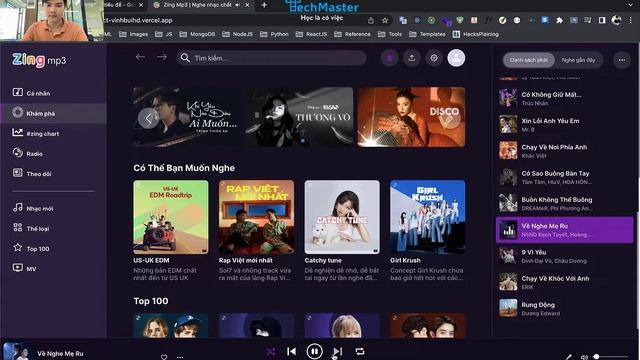Show previous banner in carousel
The height and width of the screenshot is (360, 640).
148,118
